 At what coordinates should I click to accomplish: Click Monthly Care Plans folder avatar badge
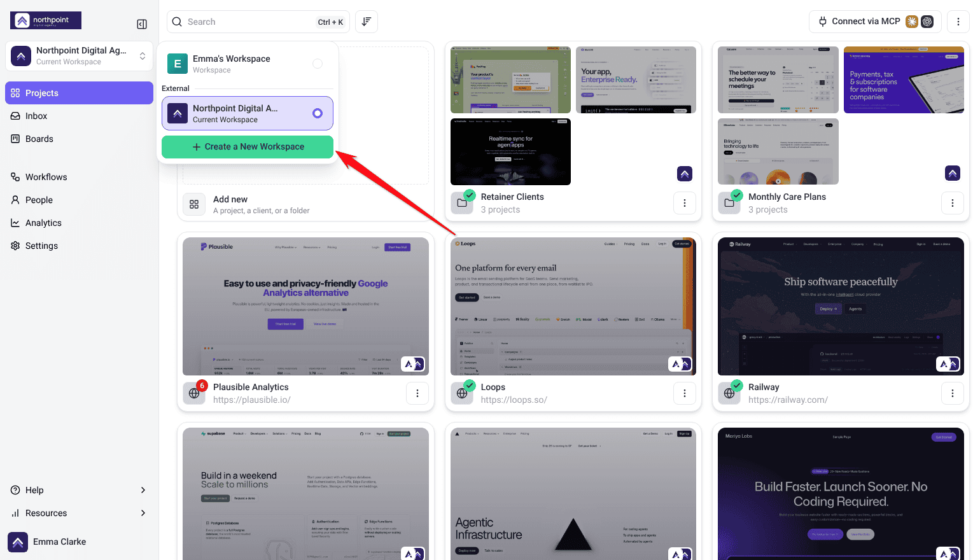click(x=953, y=172)
